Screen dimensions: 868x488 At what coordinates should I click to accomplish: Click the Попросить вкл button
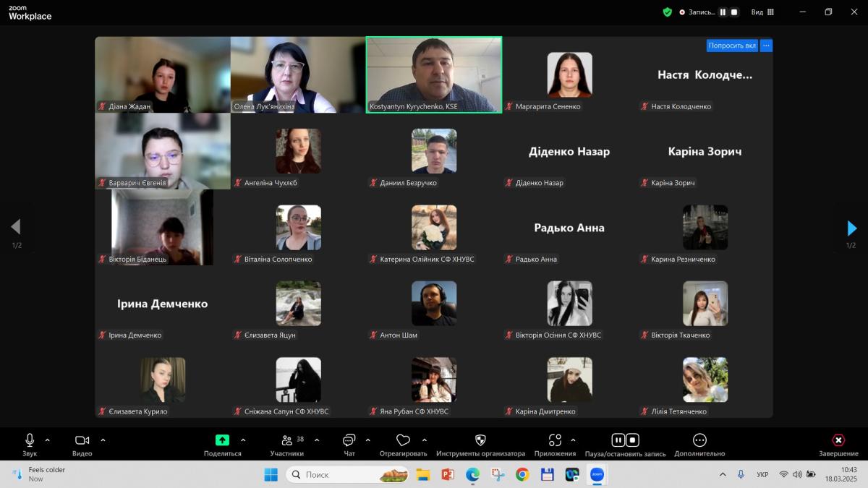pyautogui.click(x=731, y=46)
